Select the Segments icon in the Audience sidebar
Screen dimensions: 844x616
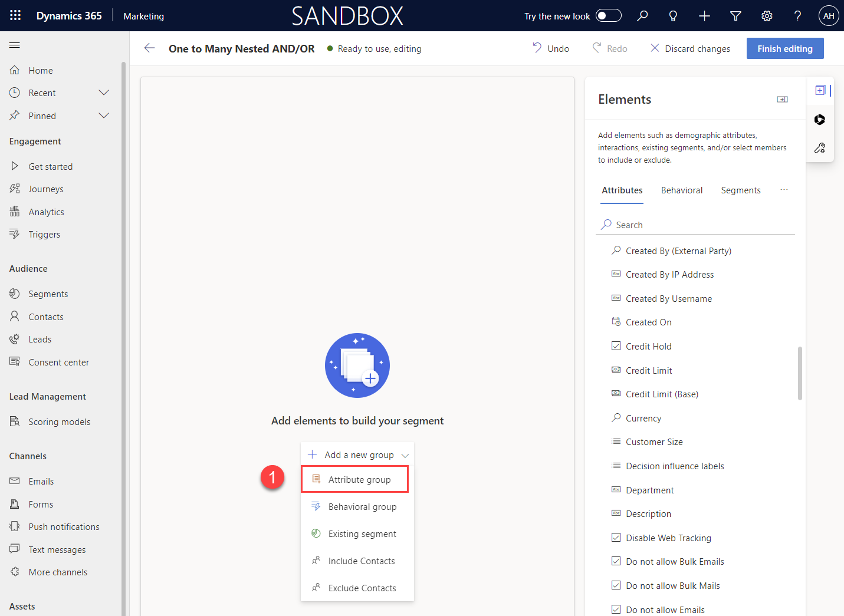15,294
